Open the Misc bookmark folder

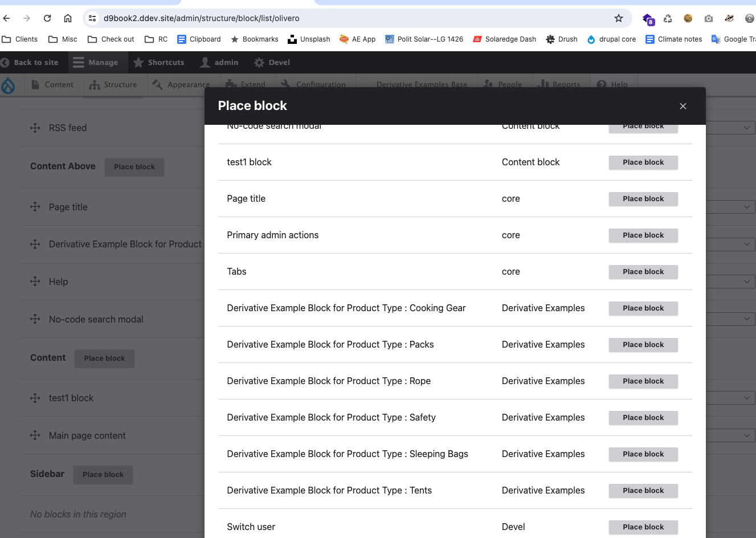[x=63, y=39]
